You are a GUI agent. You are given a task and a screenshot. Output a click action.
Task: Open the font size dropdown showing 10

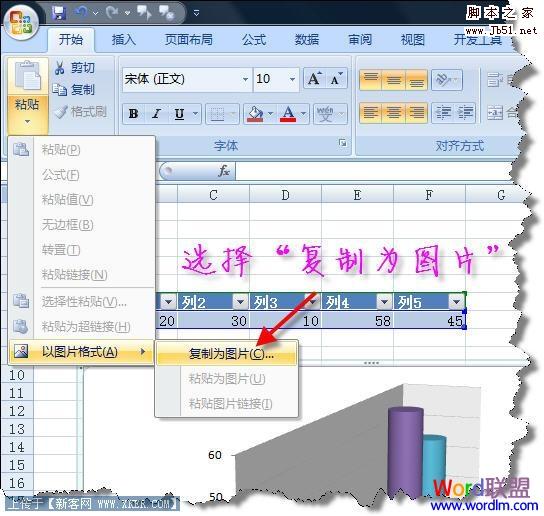292,79
